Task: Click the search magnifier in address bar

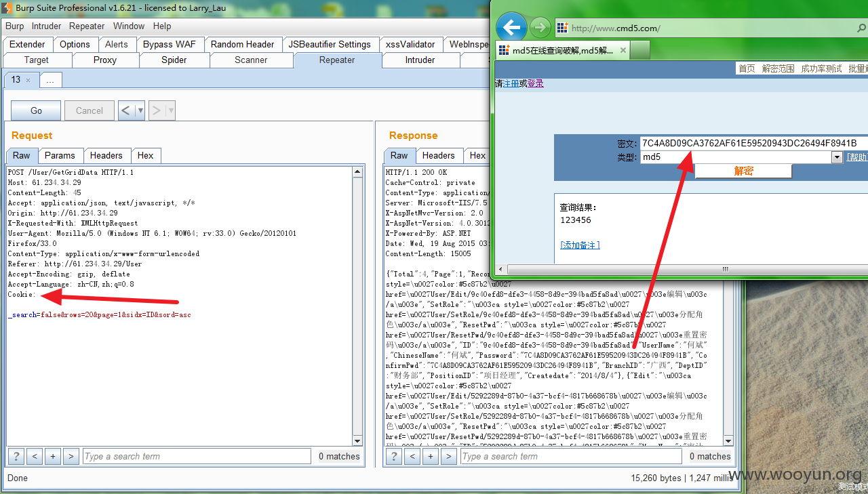Action: click(x=861, y=28)
